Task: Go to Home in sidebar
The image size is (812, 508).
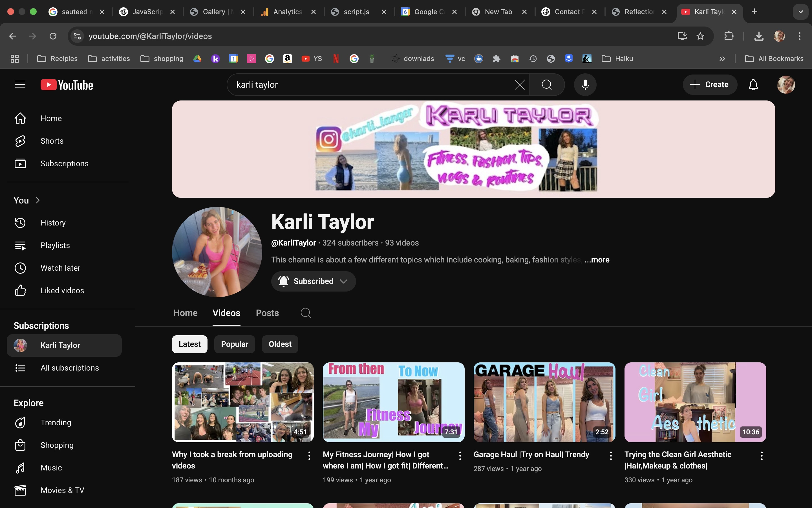Action: coord(64,118)
